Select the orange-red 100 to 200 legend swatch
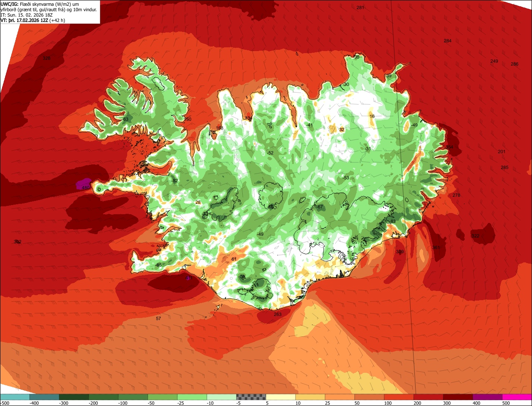 coord(399,397)
